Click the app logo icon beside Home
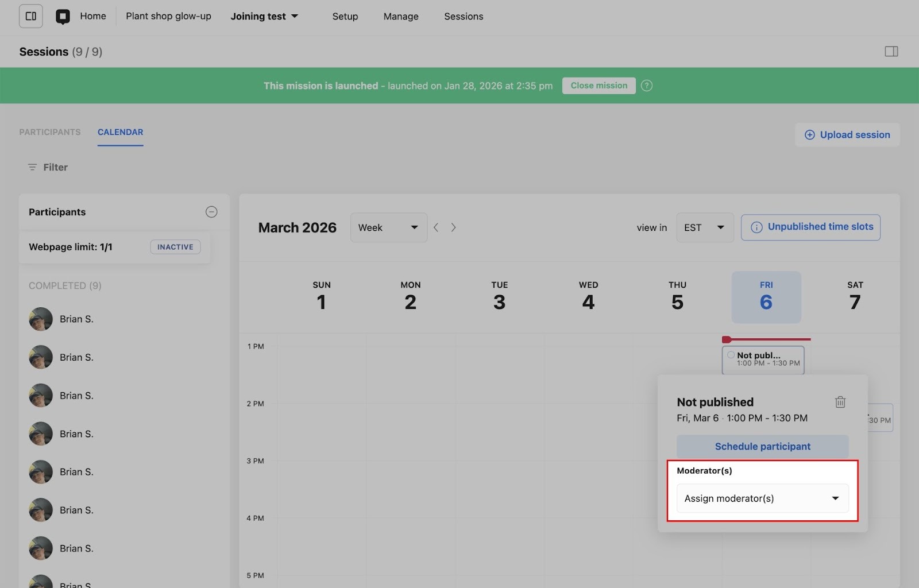 63,16
